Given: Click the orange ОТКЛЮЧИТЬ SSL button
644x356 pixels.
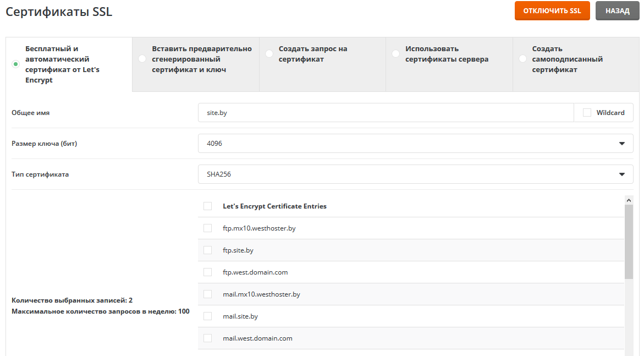Looking at the screenshot, I should (x=552, y=11).
